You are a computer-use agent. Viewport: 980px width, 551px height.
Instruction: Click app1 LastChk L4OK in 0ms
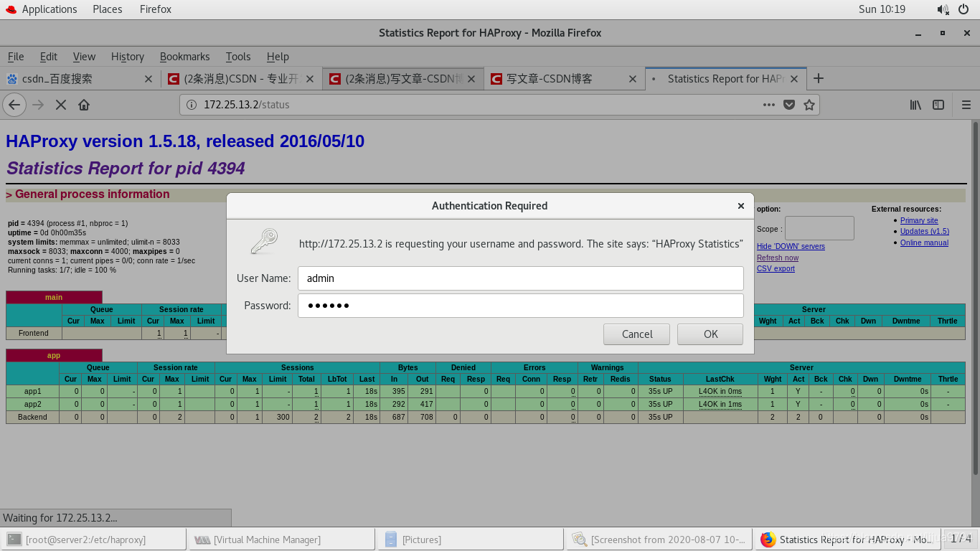pos(720,392)
